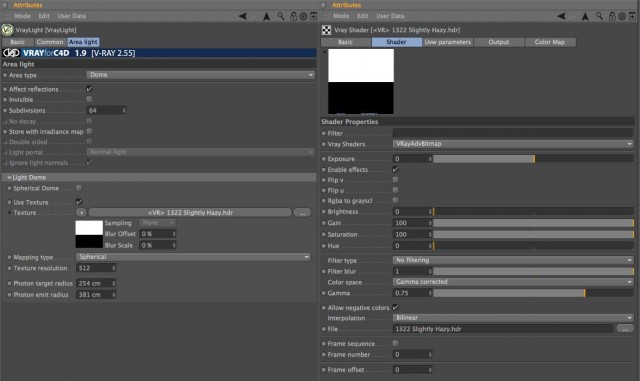Toggle Enable effects checkbox
640x381 pixels.
pyautogui.click(x=396, y=169)
